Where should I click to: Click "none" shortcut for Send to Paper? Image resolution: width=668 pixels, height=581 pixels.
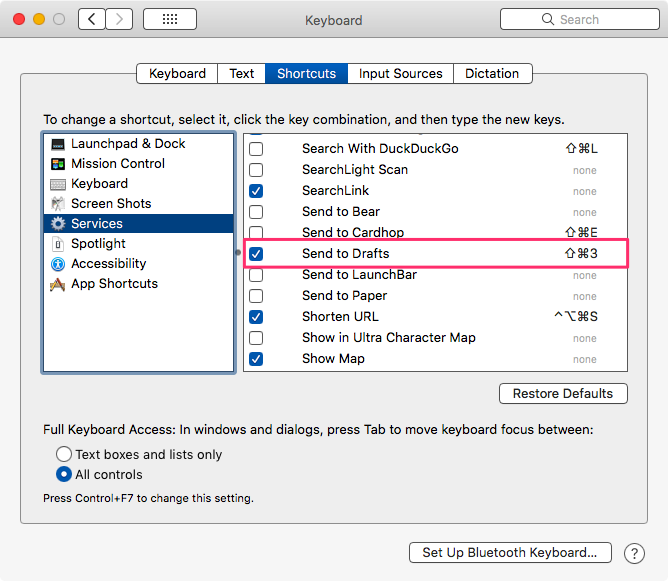pyautogui.click(x=584, y=296)
